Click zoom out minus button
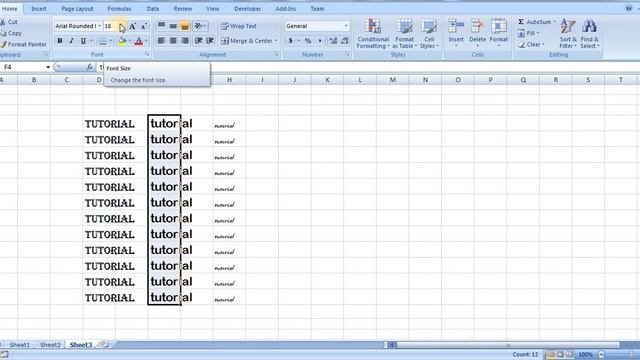 (x=601, y=355)
